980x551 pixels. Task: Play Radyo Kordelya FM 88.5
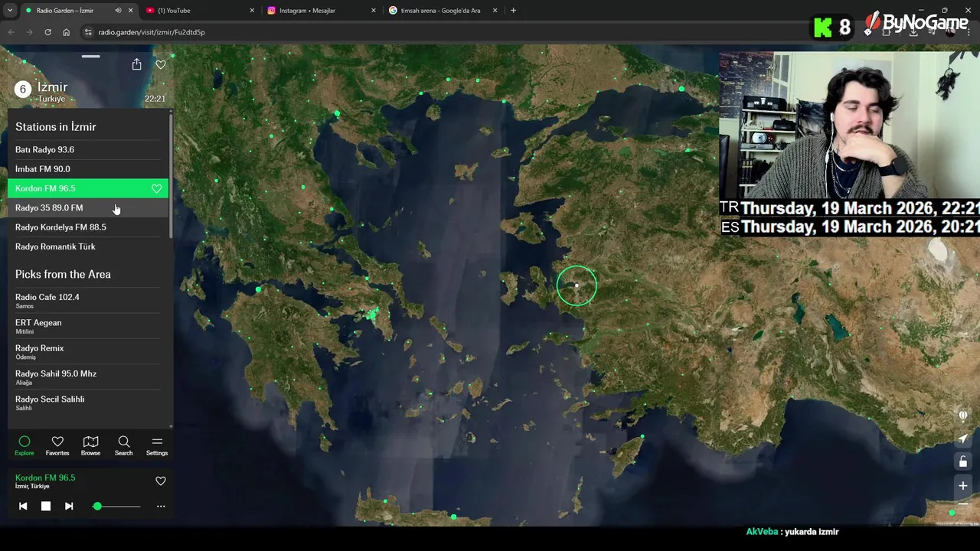(88, 227)
